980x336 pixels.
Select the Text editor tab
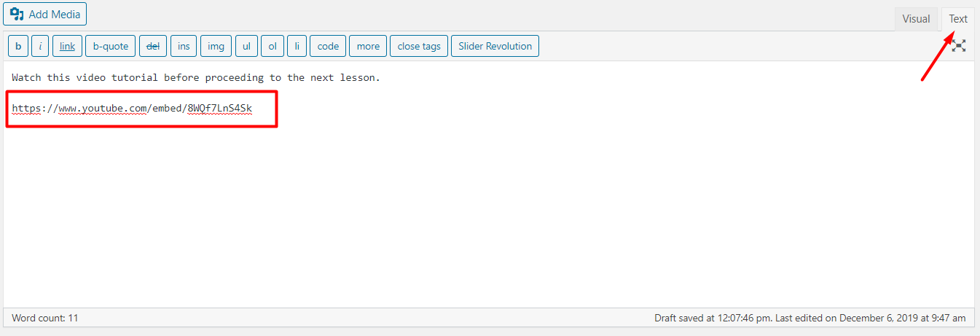pyautogui.click(x=957, y=19)
